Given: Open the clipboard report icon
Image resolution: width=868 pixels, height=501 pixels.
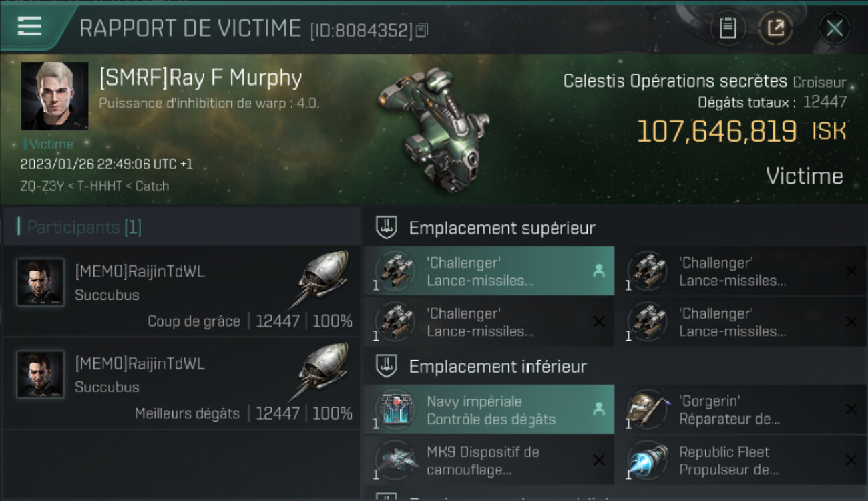Looking at the screenshot, I should point(728,29).
